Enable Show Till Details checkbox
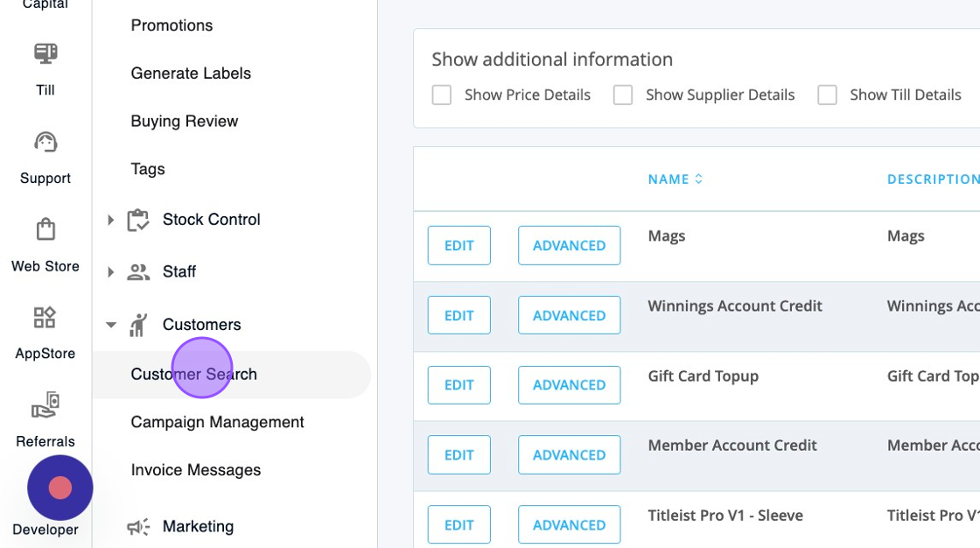The height and width of the screenshot is (548, 980). coord(828,95)
